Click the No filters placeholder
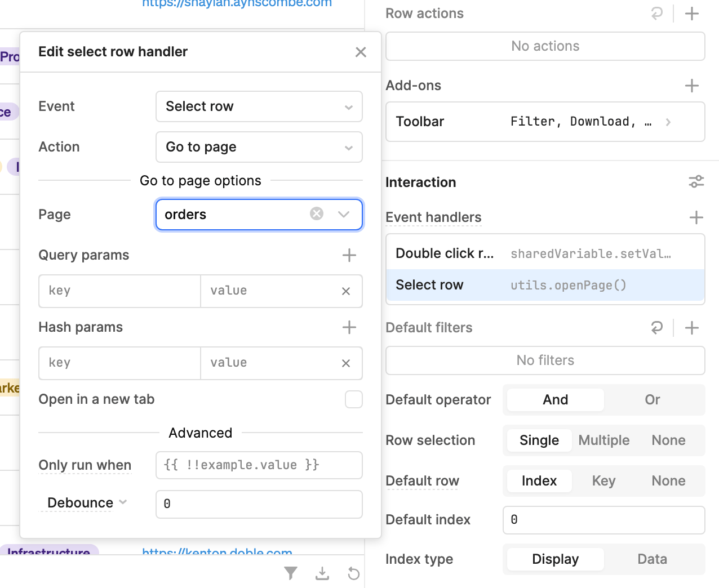This screenshot has width=719, height=588. [545, 360]
